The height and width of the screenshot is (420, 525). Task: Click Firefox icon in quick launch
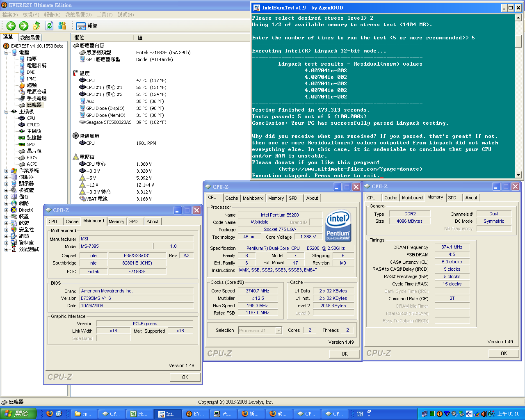click(x=50, y=414)
